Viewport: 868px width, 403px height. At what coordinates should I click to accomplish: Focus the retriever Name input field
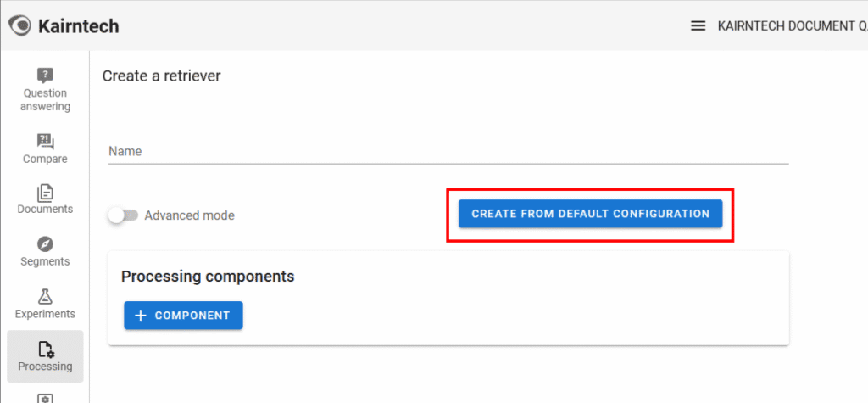click(448, 151)
